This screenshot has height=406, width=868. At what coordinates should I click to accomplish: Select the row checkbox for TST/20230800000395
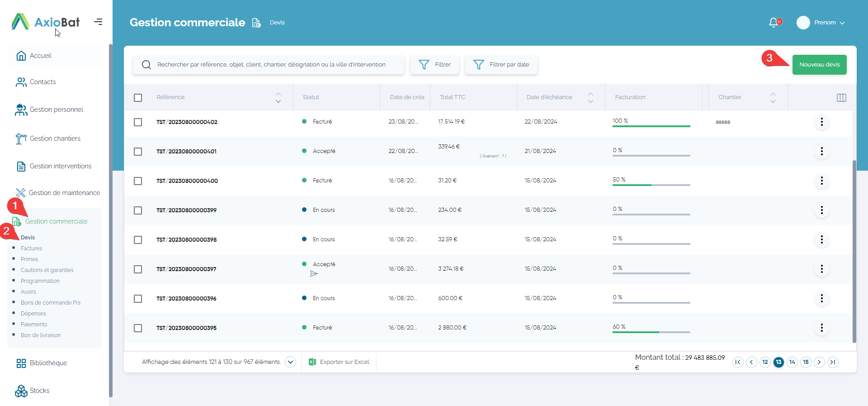tap(138, 328)
